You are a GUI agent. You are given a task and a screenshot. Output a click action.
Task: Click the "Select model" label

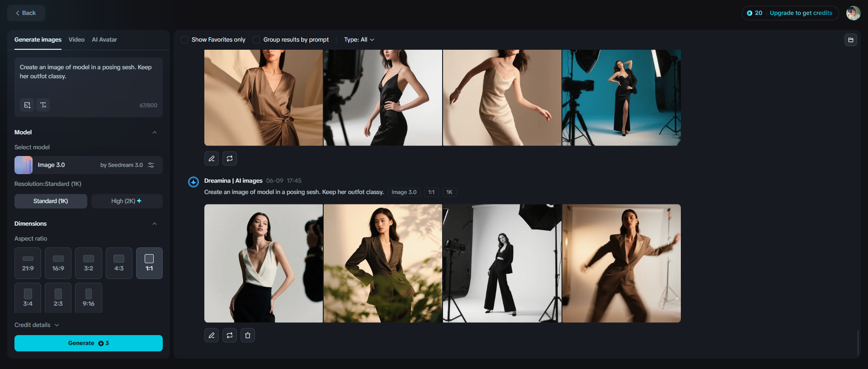click(32, 147)
